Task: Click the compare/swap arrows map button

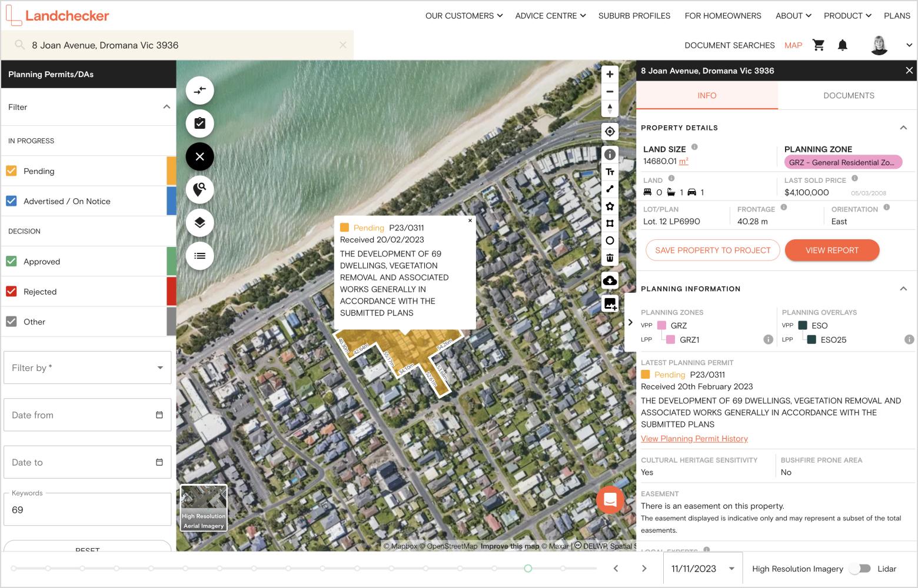Action: 200,91
